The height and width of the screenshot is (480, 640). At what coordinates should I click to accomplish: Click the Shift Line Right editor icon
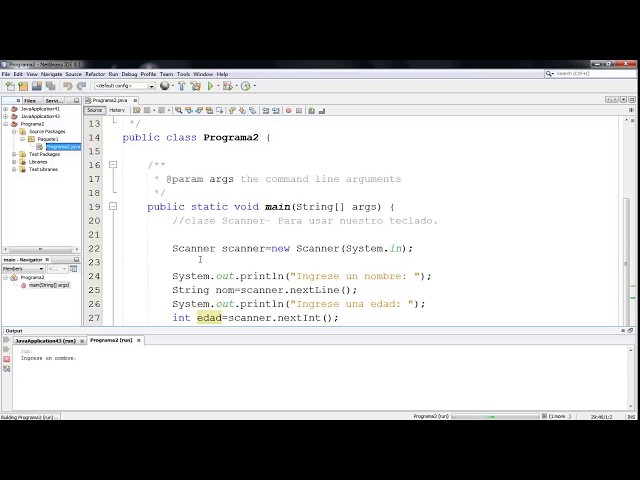click(276, 111)
